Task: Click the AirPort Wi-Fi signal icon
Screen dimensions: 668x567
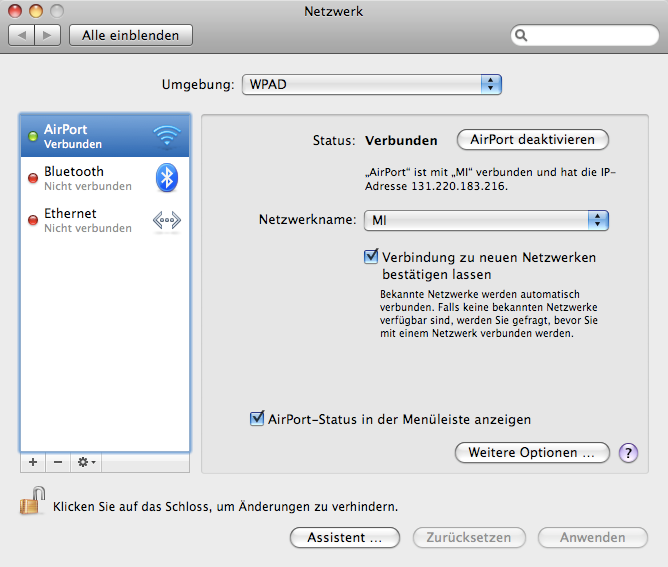Action: click(167, 136)
